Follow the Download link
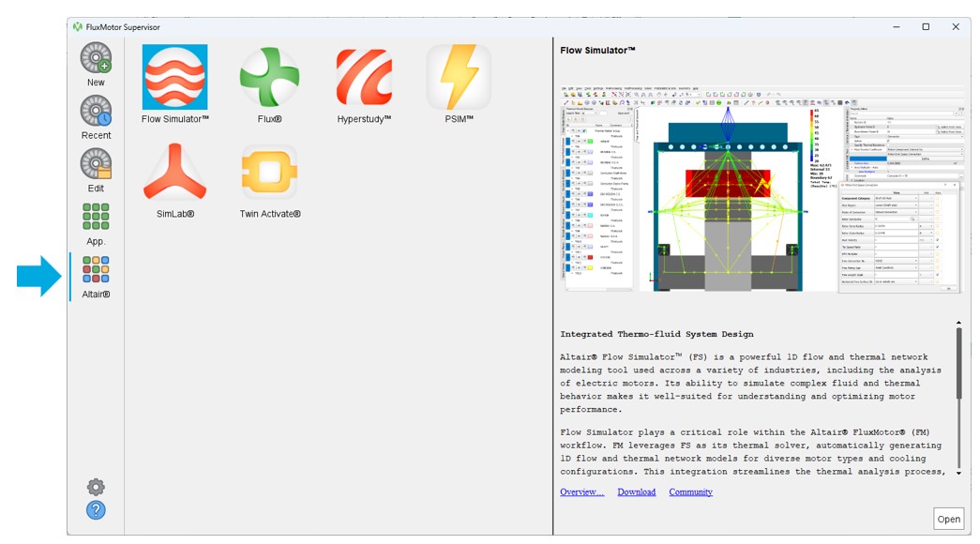980x544 pixels. pos(636,492)
